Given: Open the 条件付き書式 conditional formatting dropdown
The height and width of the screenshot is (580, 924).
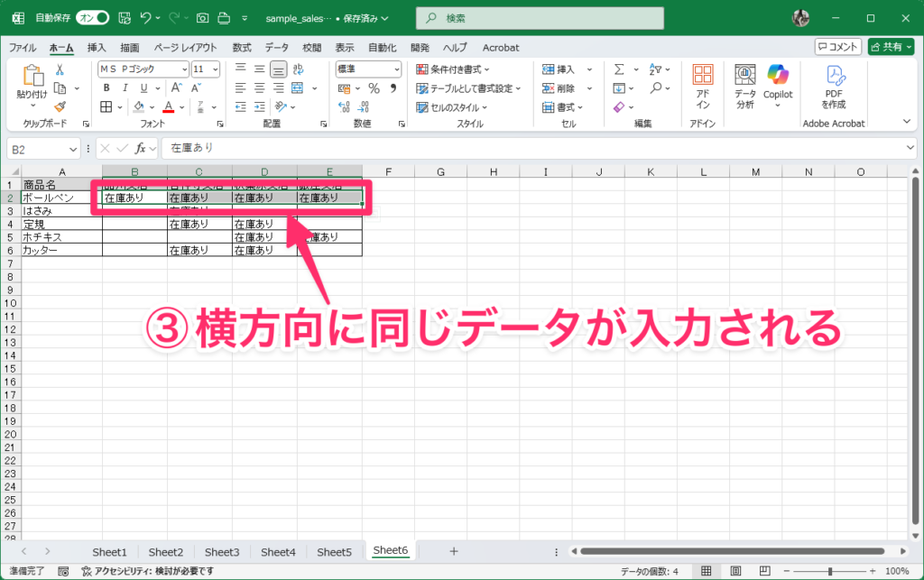Looking at the screenshot, I should coord(453,69).
